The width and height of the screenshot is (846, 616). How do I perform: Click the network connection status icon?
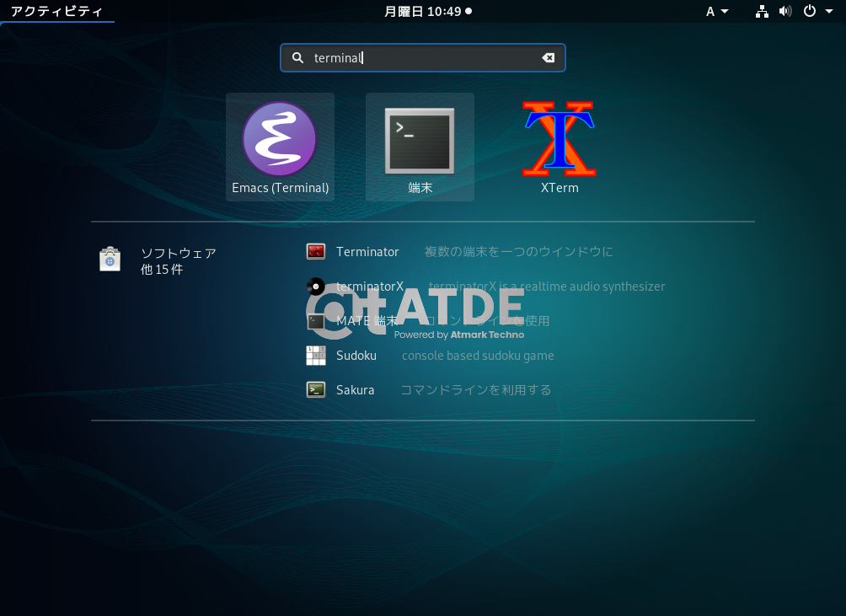(x=762, y=11)
